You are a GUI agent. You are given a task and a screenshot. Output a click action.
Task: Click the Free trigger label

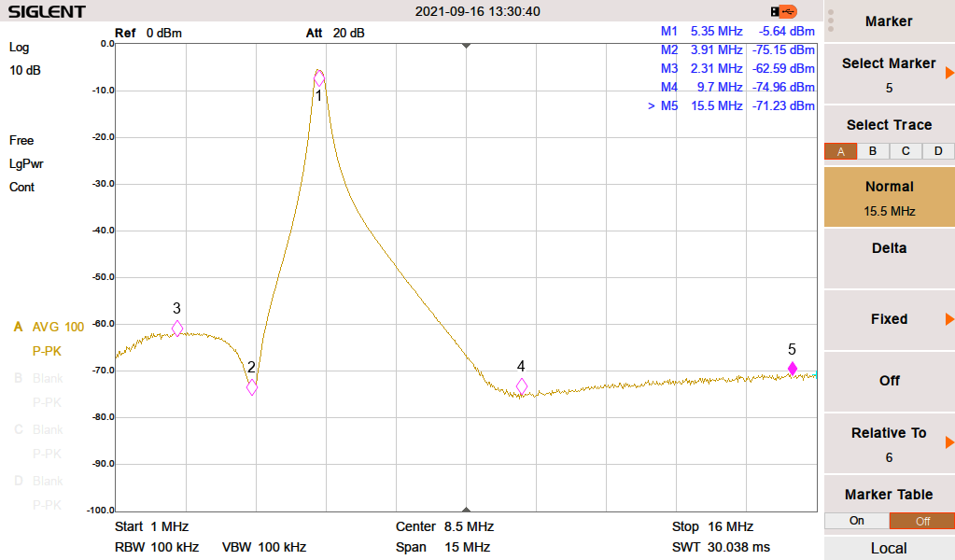(x=21, y=141)
